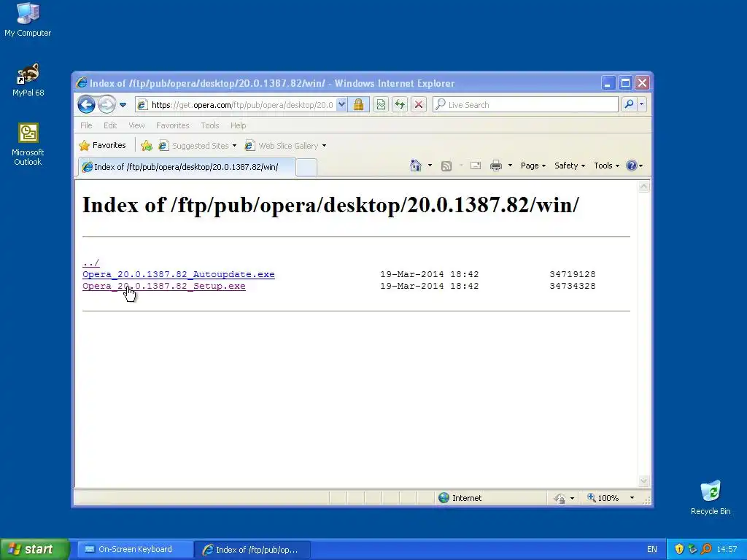Viewport: 747px width, 560px height.
Task: Click the Print icon
Action: coord(496,166)
